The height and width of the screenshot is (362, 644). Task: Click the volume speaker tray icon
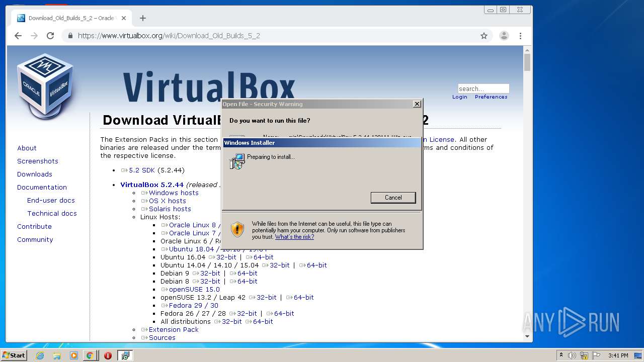point(572,355)
